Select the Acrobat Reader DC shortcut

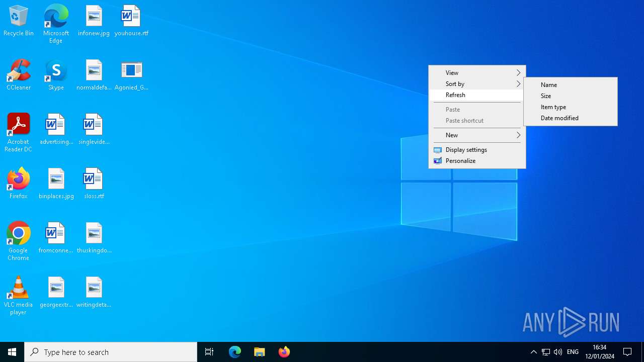(x=19, y=133)
